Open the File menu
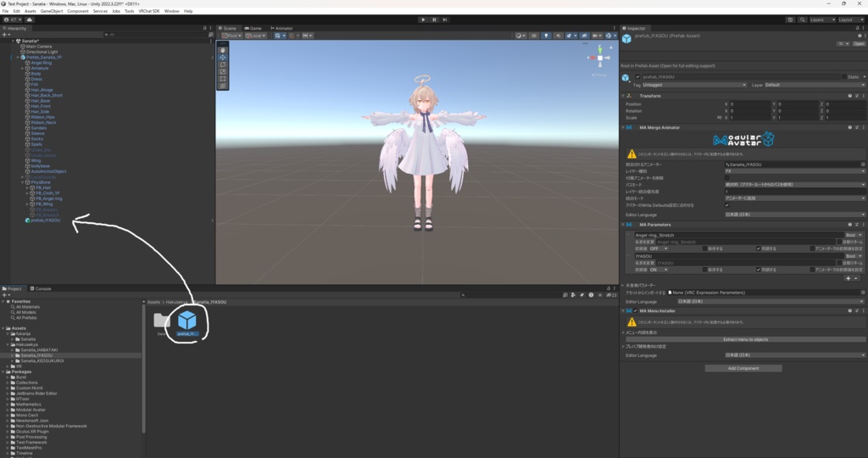The width and height of the screenshot is (868, 458). [x=5, y=11]
